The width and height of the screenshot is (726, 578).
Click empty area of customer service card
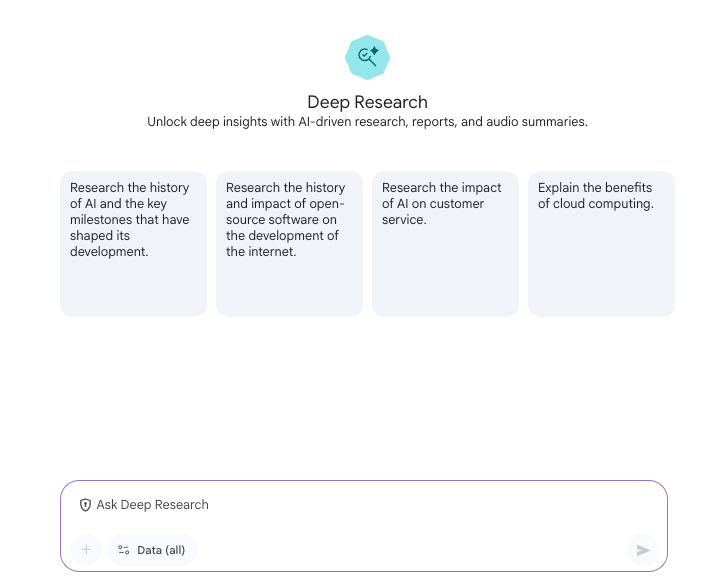click(x=445, y=275)
